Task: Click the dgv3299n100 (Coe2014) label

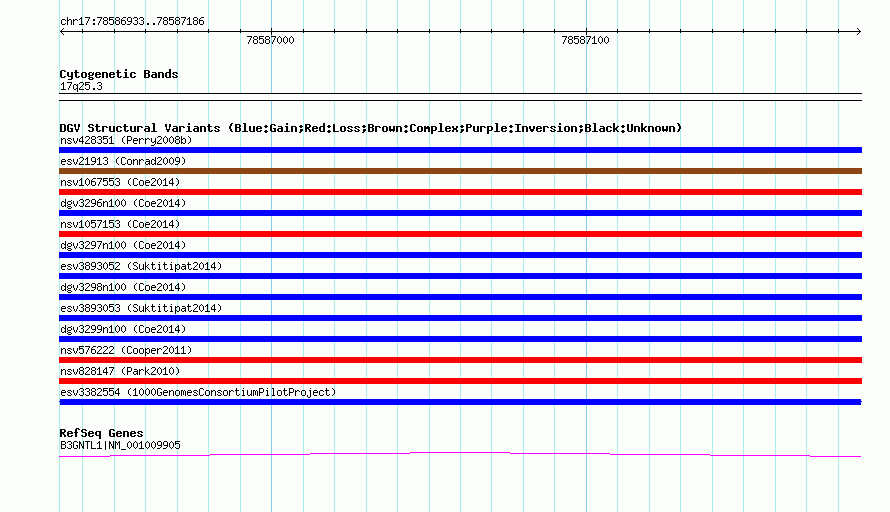Action: pyautogui.click(x=123, y=329)
